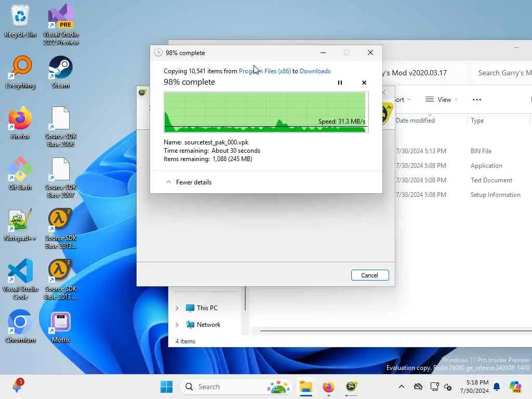
Task: Expand the This PC tree node
Action: tap(177, 308)
